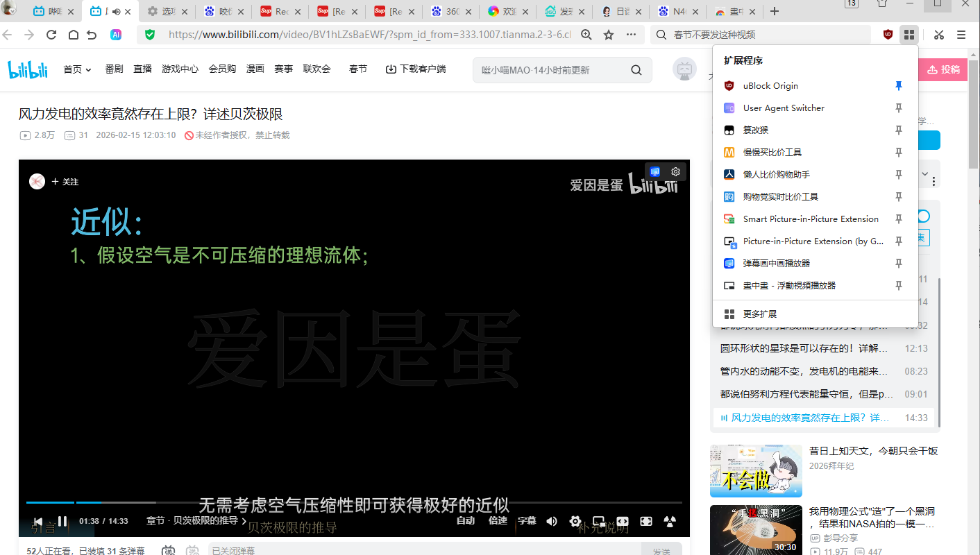
Task: Open the 自动 quality selector
Action: (466, 521)
